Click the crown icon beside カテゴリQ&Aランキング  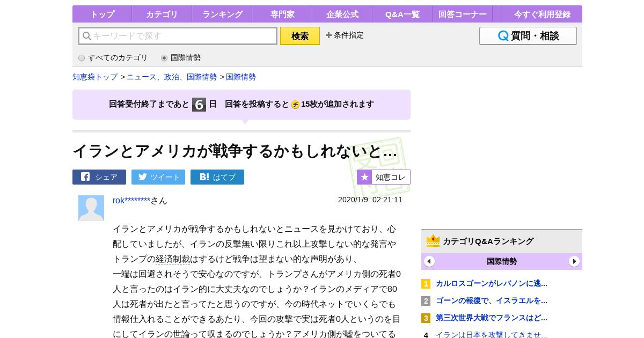433,240
